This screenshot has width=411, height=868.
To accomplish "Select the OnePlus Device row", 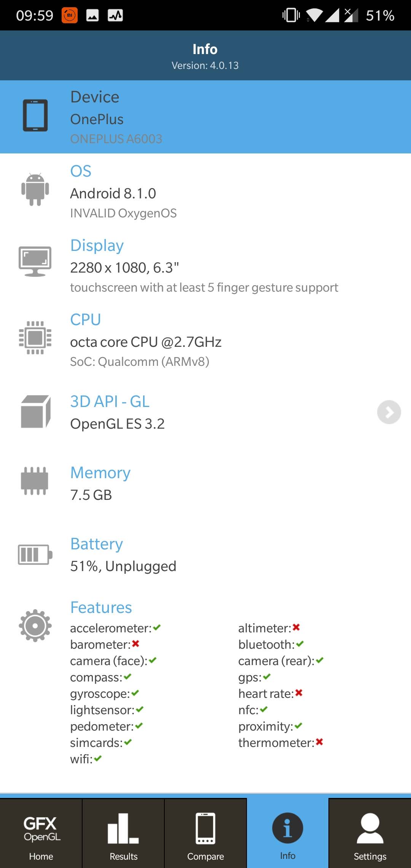I will (x=205, y=117).
